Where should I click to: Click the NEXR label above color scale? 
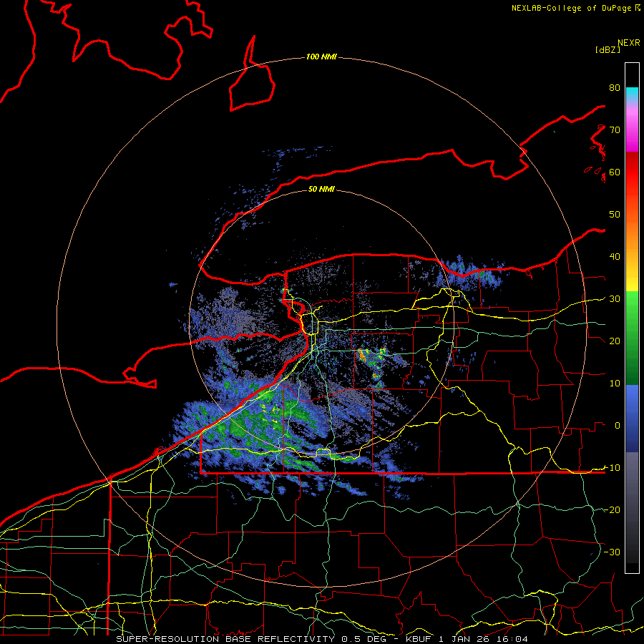click(x=628, y=43)
